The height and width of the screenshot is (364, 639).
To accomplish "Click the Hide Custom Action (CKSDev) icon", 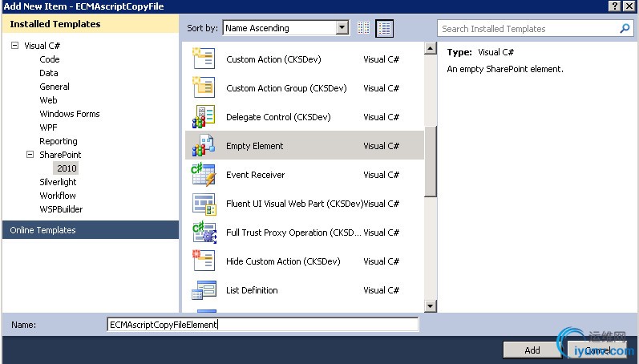I will [204, 261].
